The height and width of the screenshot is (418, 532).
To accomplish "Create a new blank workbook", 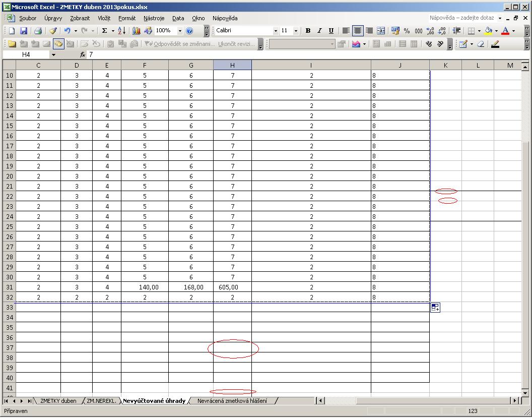I will pyautogui.click(x=12, y=31).
